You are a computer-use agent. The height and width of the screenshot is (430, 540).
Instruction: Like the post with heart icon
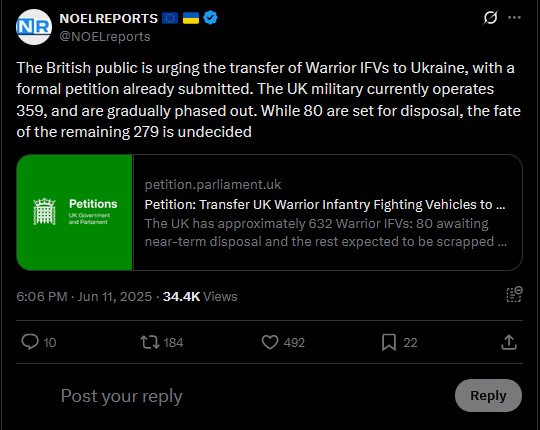(270, 342)
